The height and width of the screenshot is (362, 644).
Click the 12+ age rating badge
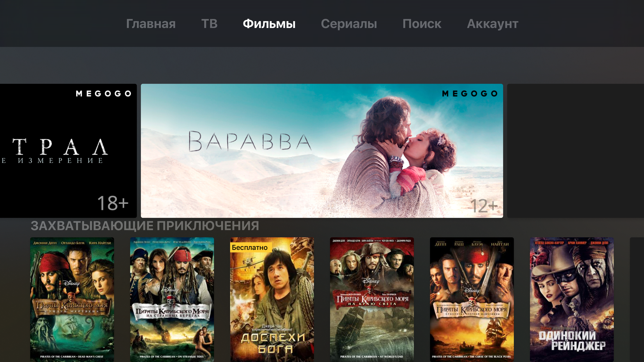click(484, 206)
